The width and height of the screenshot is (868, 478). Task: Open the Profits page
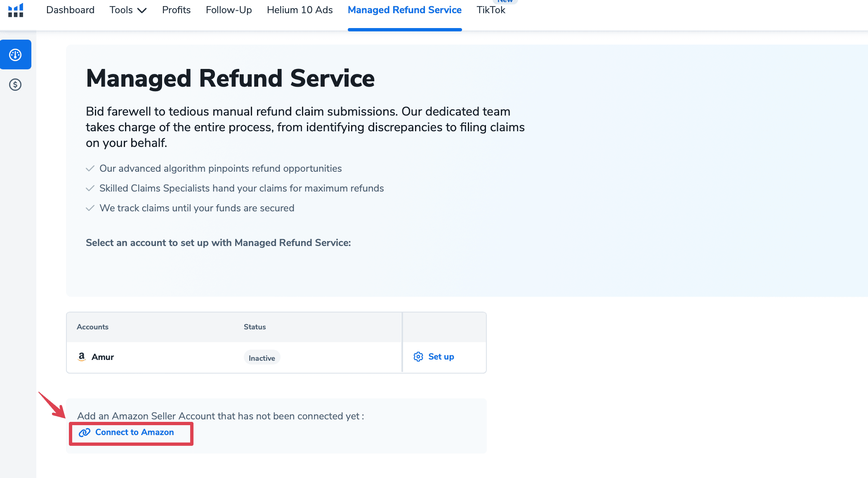pyautogui.click(x=176, y=10)
